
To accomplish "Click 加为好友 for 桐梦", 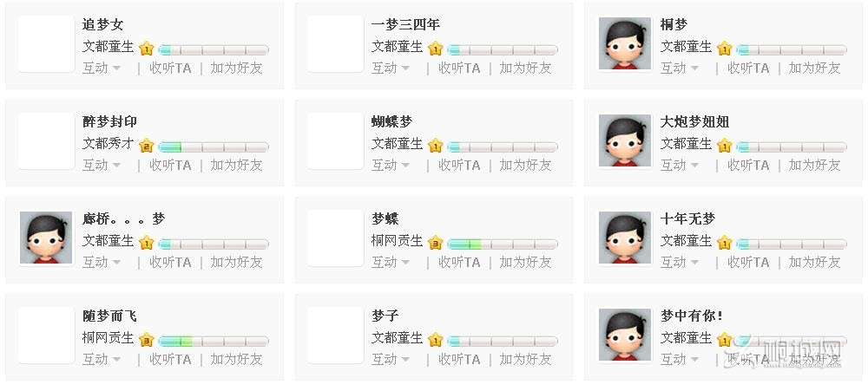I will (814, 68).
